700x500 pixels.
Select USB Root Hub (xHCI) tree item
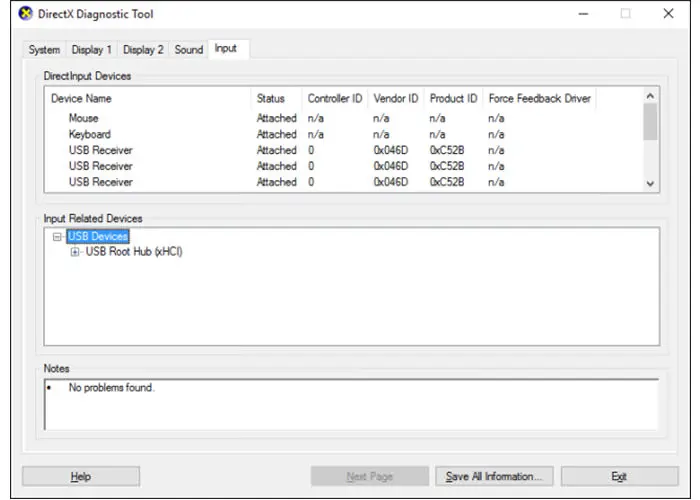134,252
